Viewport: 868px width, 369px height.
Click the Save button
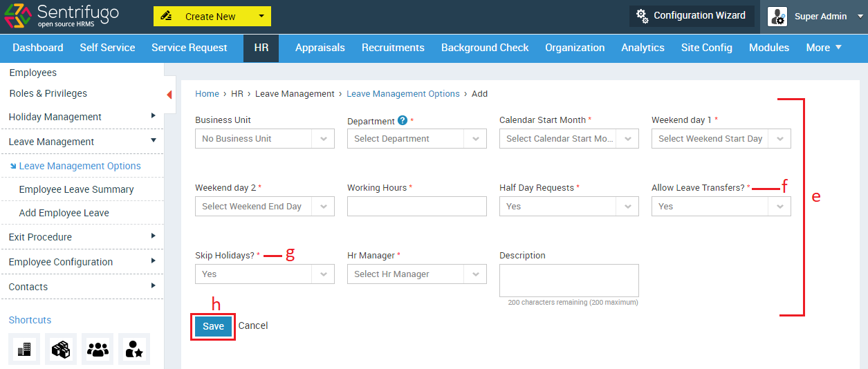click(x=214, y=326)
